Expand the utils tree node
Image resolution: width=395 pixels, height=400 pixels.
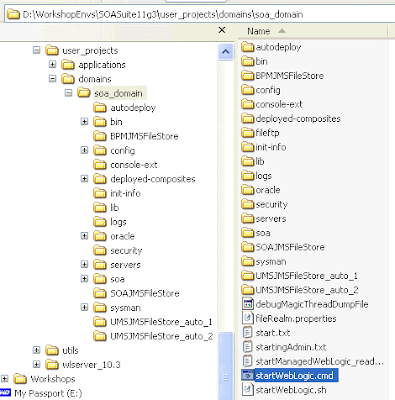tap(37, 350)
